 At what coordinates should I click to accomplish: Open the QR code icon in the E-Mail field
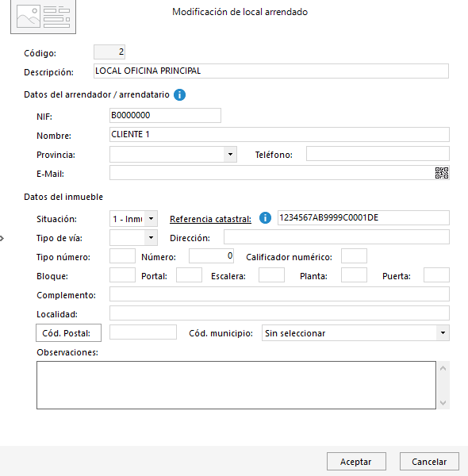[442, 173]
